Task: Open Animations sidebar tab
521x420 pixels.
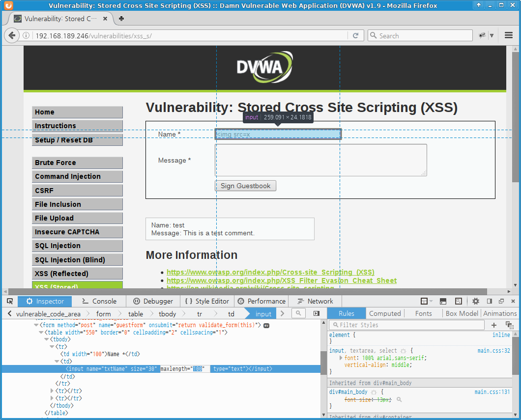Action: coord(500,313)
